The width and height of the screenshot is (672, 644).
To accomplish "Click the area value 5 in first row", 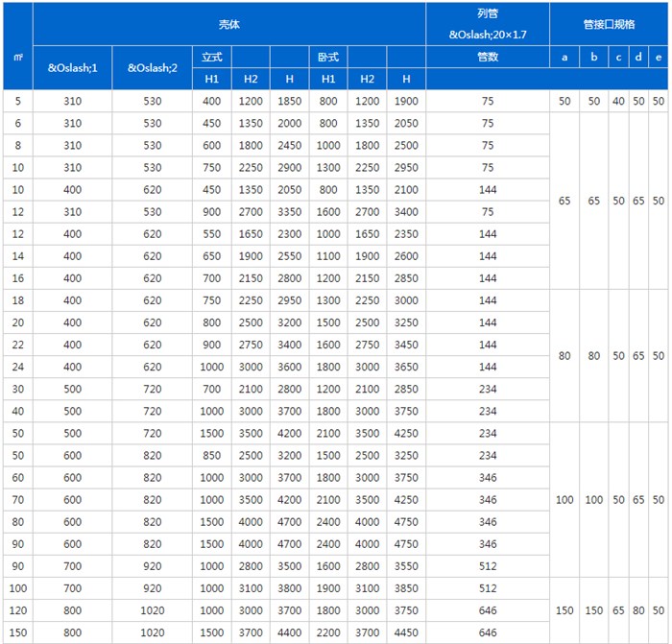I will click(17, 101).
